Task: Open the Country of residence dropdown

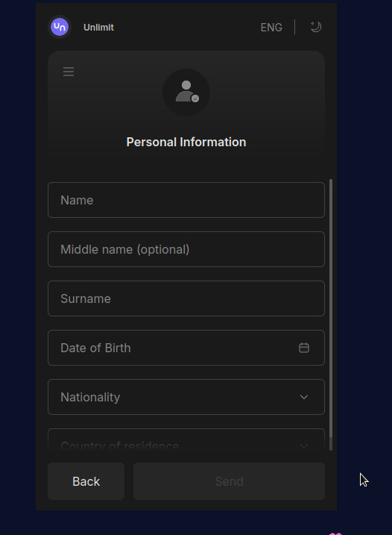Action: [186, 440]
